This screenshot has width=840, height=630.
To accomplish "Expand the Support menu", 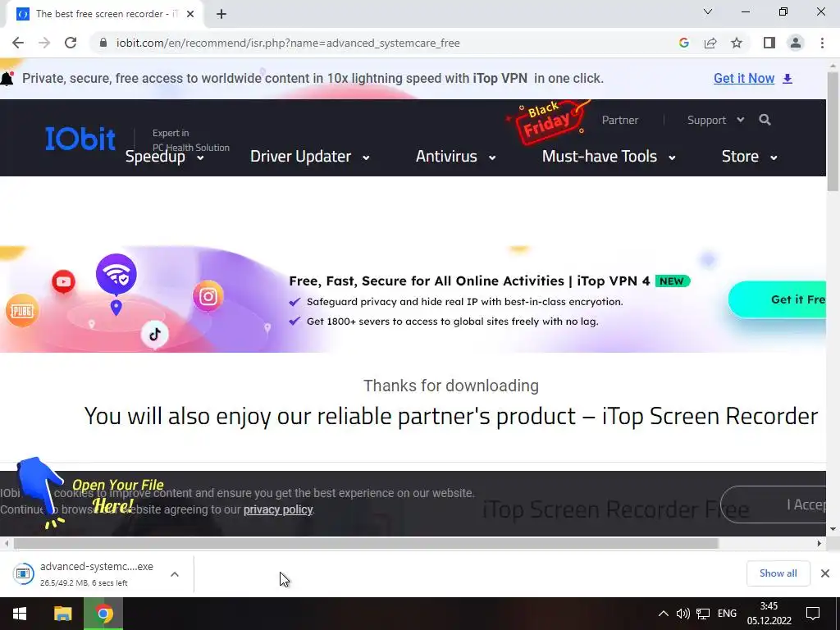I will click(x=715, y=120).
